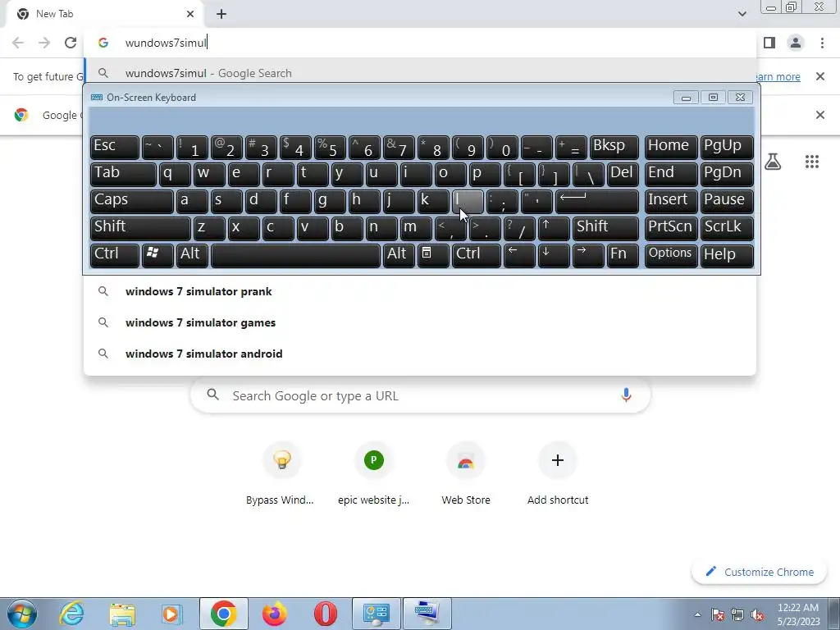Tap Bksp key on On-Screen Keyboard

pos(614,147)
